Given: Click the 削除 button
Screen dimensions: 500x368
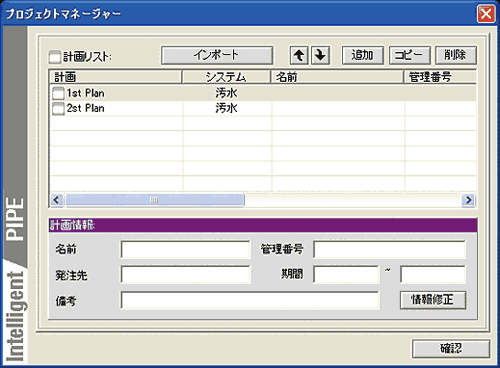Looking at the screenshot, I should 456,55.
